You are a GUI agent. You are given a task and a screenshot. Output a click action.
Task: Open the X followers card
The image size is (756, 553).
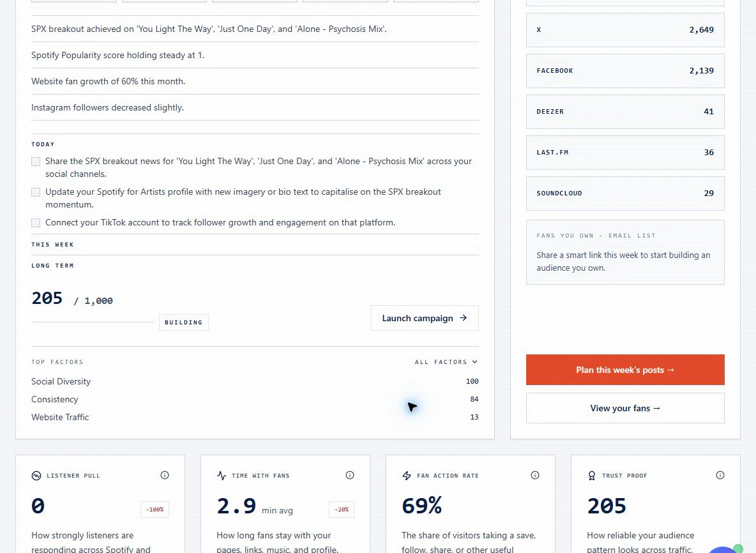click(x=625, y=30)
